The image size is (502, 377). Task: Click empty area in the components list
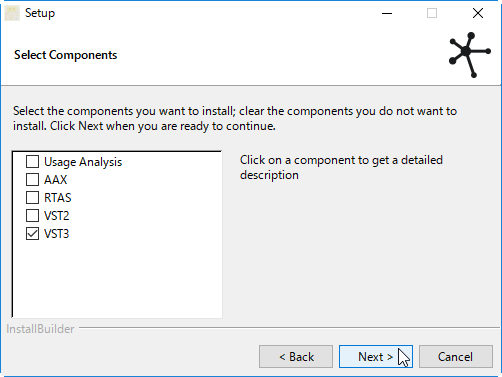coord(117,278)
